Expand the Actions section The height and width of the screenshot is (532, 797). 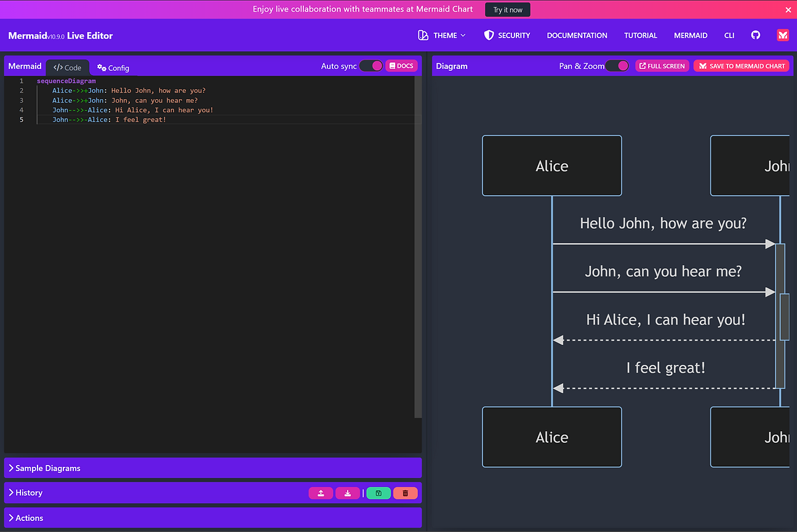click(213, 518)
